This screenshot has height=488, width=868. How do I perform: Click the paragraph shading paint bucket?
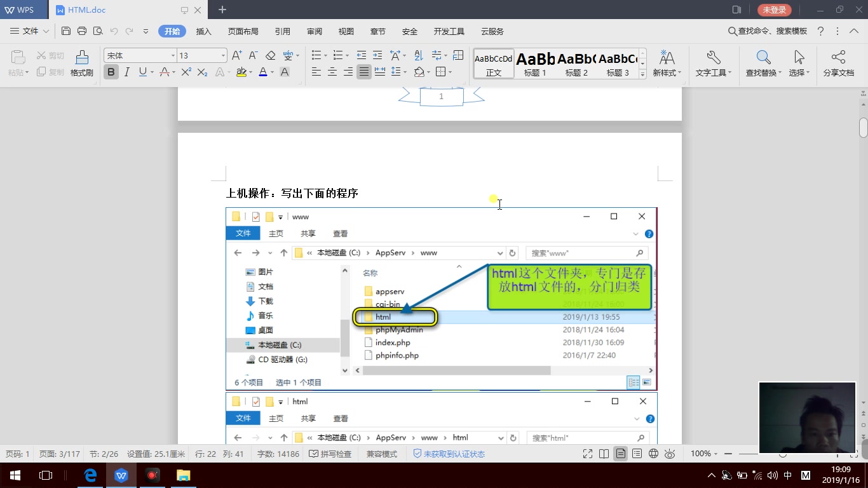(x=419, y=72)
